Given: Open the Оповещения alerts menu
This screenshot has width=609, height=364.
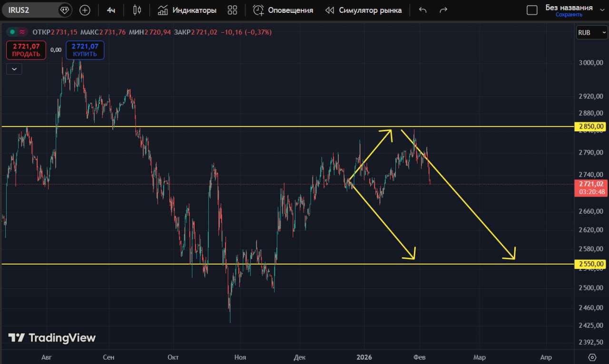Looking at the screenshot, I should (x=283, y=10).
